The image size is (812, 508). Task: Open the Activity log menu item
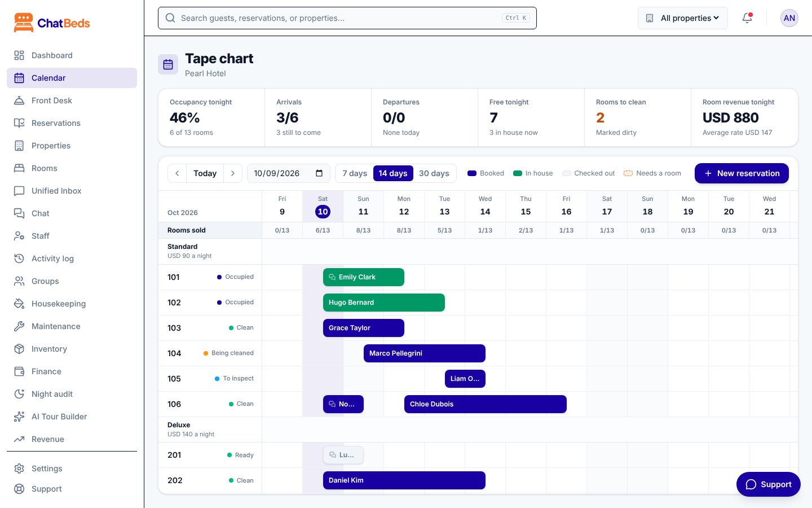[x=72, y=259]
